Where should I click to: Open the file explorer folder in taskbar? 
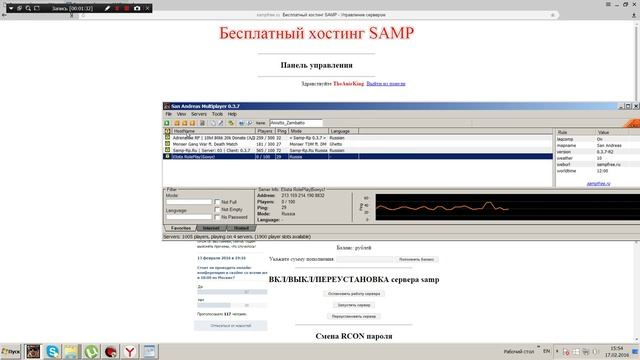tap(71, 351)
